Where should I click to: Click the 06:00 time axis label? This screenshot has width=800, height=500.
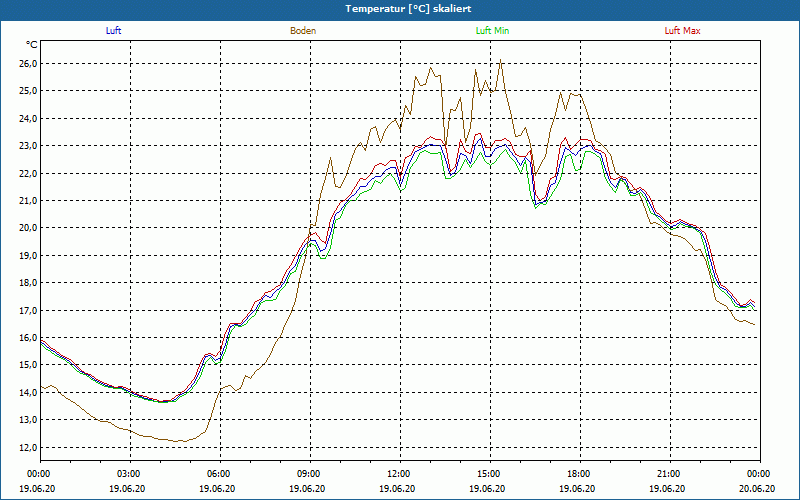coord(220,474)
